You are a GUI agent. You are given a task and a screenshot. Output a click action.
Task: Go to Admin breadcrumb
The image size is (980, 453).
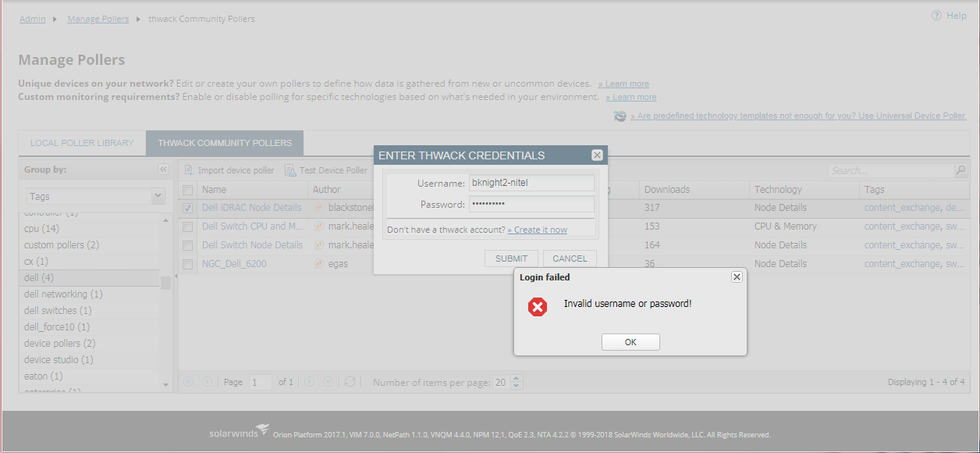(x=33, y=19)
